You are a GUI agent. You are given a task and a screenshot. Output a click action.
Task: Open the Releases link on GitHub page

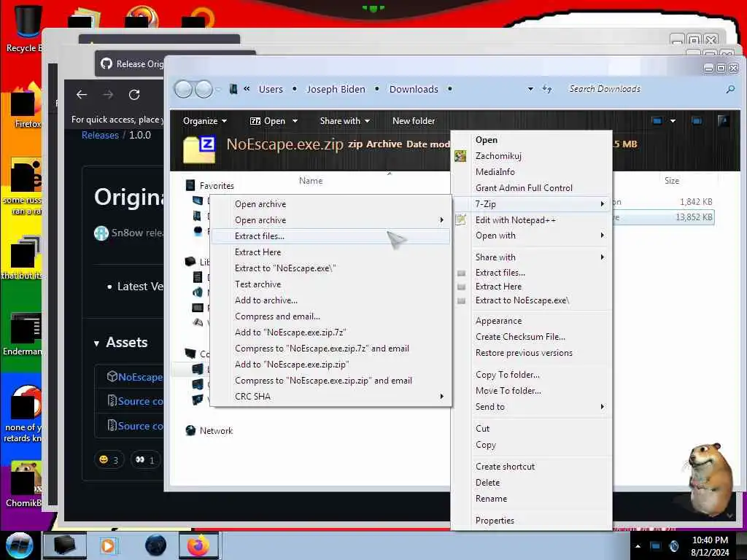[x=100, y=135]
